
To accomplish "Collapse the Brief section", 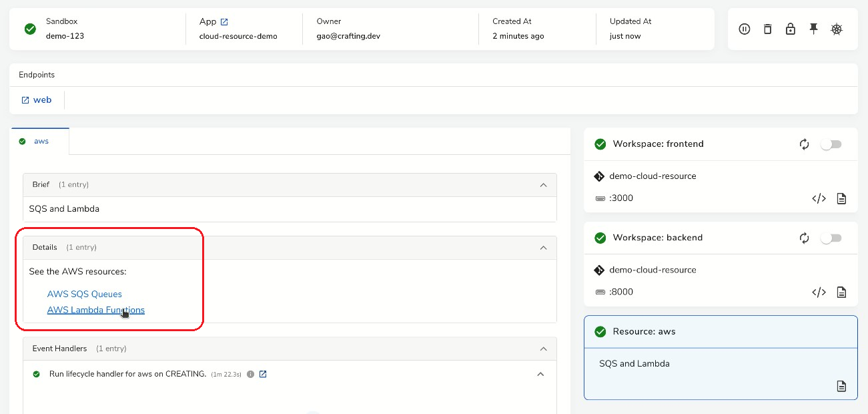I will coord(543,185).
